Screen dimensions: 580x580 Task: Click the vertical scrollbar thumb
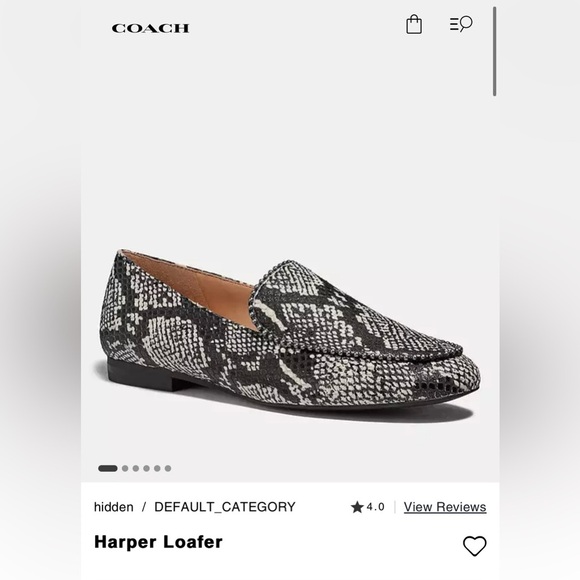tap(495, 51)
